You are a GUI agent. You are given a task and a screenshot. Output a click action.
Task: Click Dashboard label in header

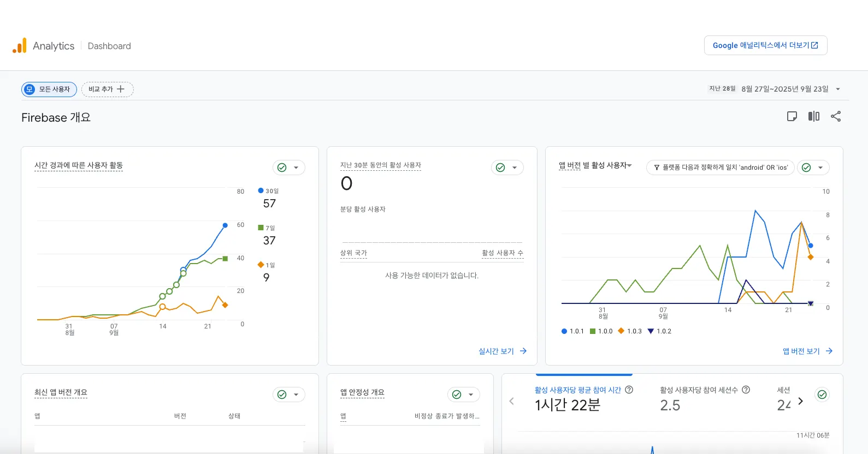[109, 46]
